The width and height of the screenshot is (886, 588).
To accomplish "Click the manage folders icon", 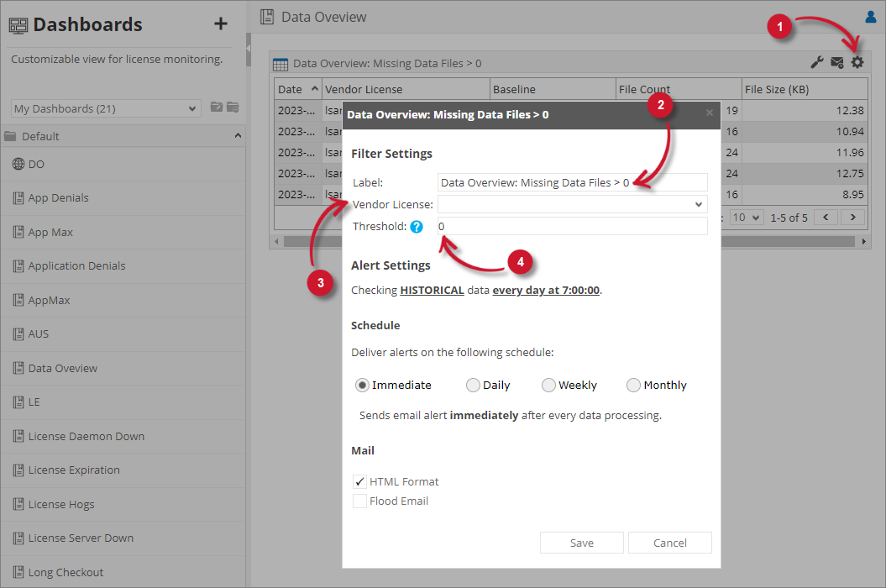I will tap(233, 107).
